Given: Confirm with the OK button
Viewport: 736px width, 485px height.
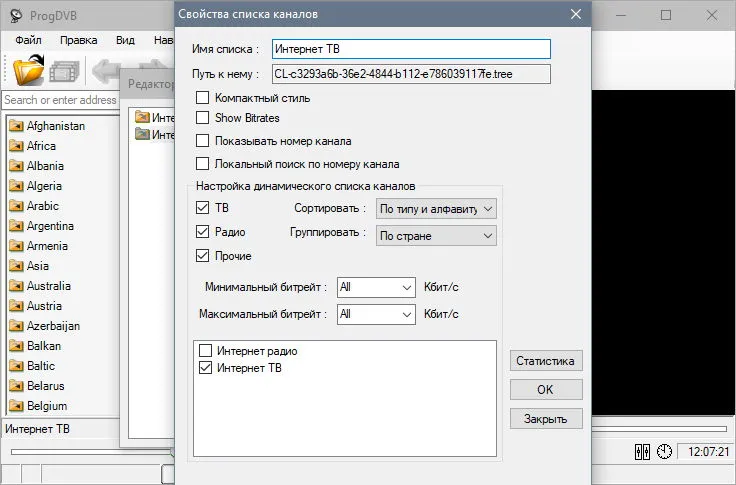Looking at the screenshot, I should pos(546,390).
